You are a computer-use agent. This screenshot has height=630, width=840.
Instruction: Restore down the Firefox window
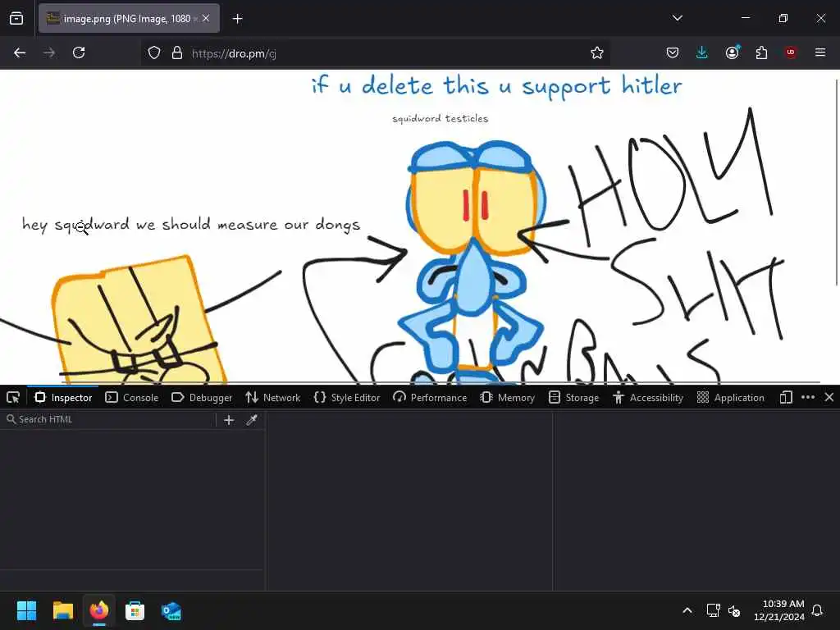click(783, 18)
